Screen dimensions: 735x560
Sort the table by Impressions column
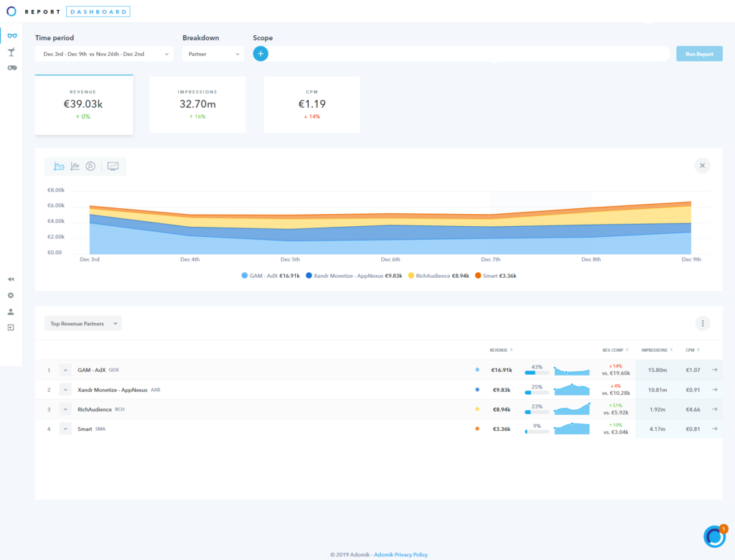[657, 350]
